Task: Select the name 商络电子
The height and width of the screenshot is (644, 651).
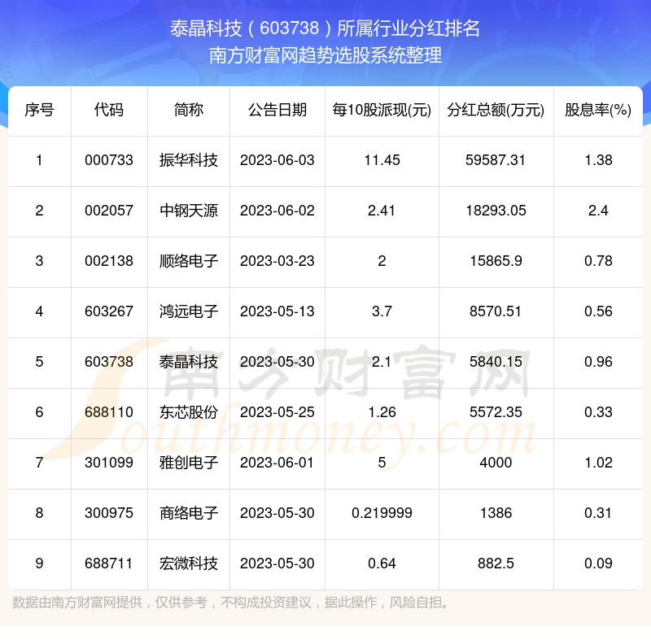Action: [x=189, y=513]
